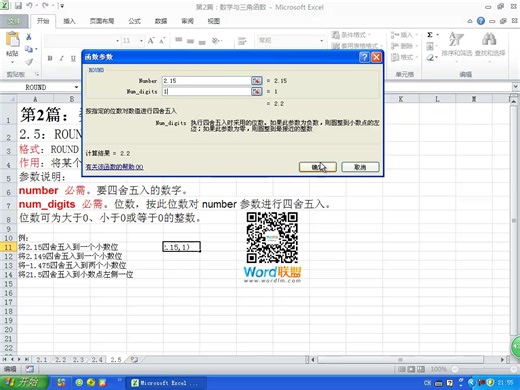
Task: Click the Save icon in Quick Access
Action: pyautogui.click(x=18, y=6)
